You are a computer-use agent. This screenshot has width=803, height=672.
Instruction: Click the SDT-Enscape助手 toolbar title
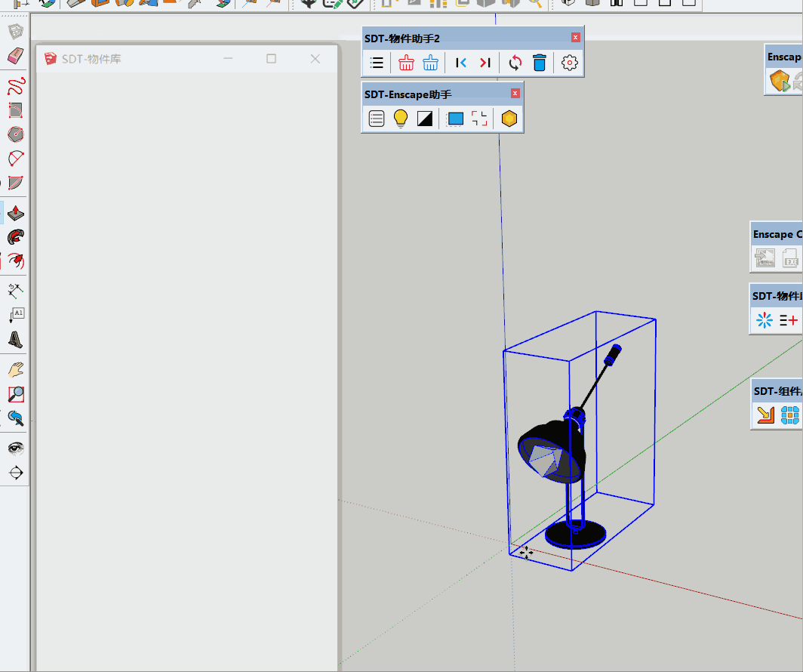pos(408,94)
